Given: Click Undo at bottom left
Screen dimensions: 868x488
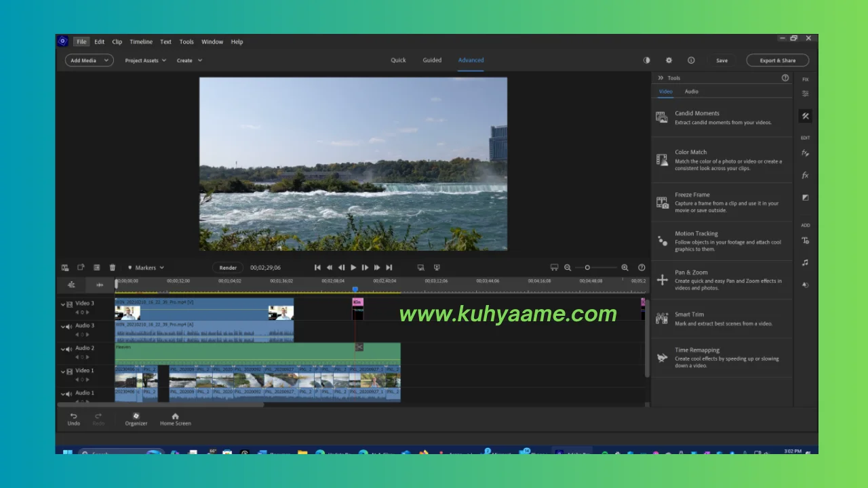Looking at the screenshot, I should click(73, 419).
